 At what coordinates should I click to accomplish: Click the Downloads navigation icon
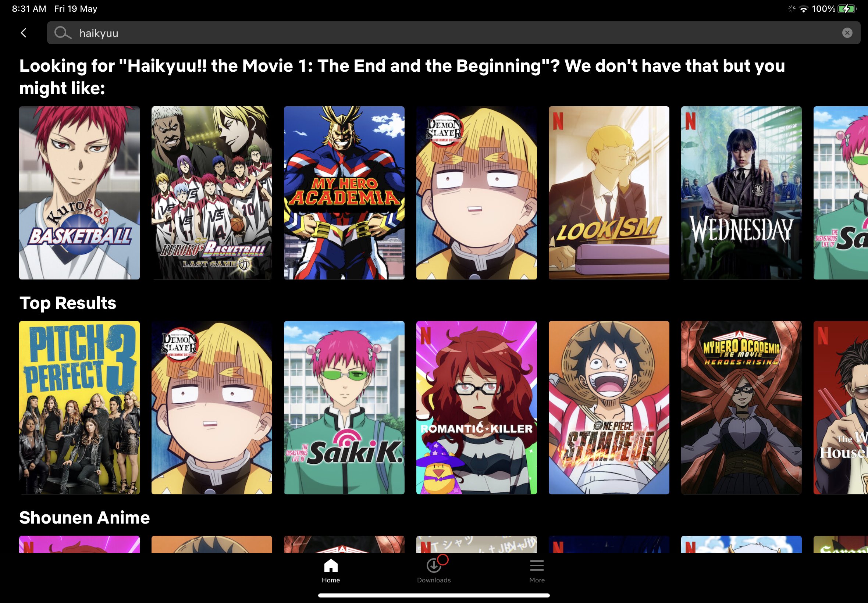pyautogui.click(x=433, y=570)
